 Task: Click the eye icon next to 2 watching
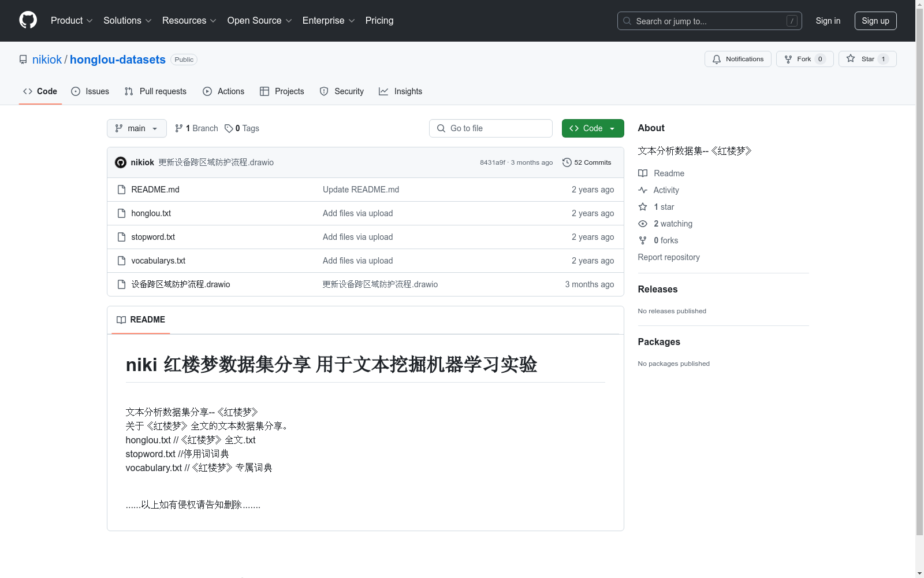643,224
